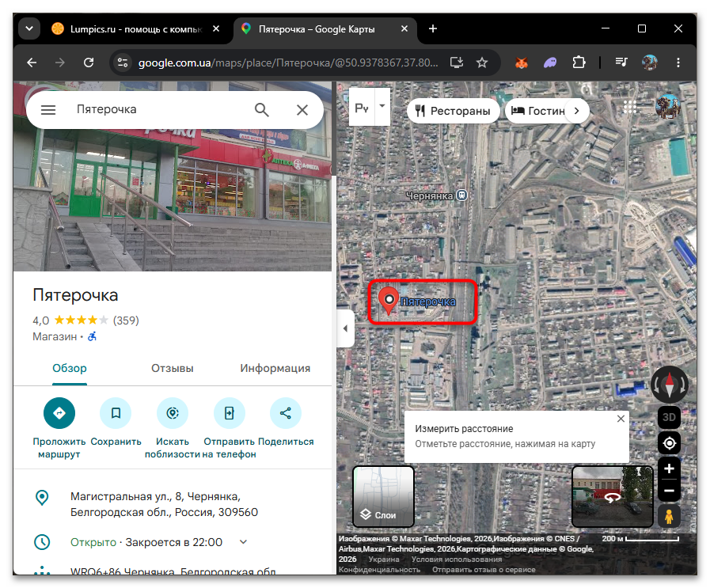
Task: Show my location on the map
Action: point(670,443)
